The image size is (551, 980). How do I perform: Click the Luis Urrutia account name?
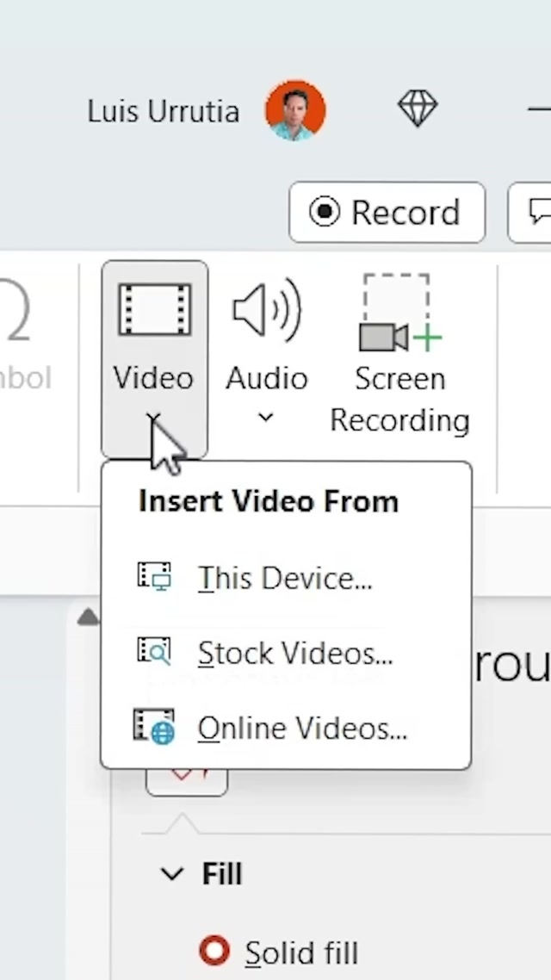point(163,111)
